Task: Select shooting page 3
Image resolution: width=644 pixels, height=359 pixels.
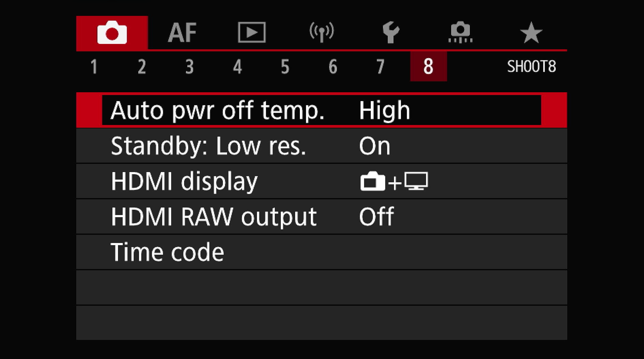Action: 190,67
